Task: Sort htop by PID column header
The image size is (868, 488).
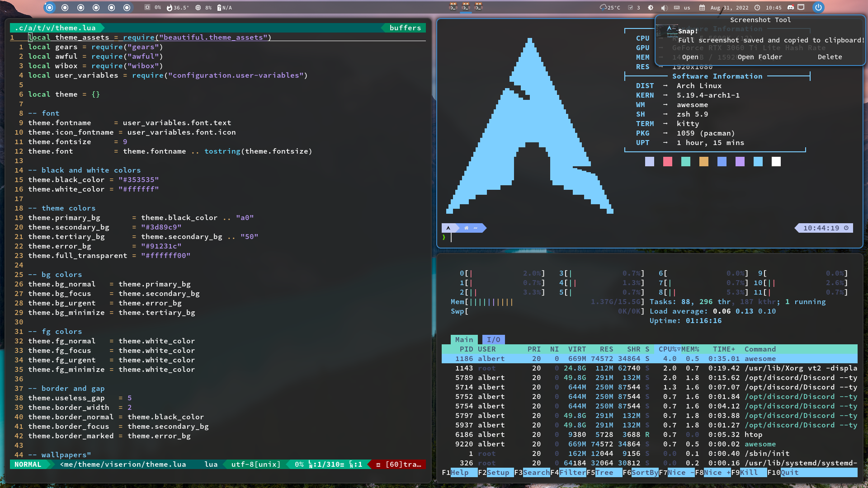Action: [x=466, y=349]
